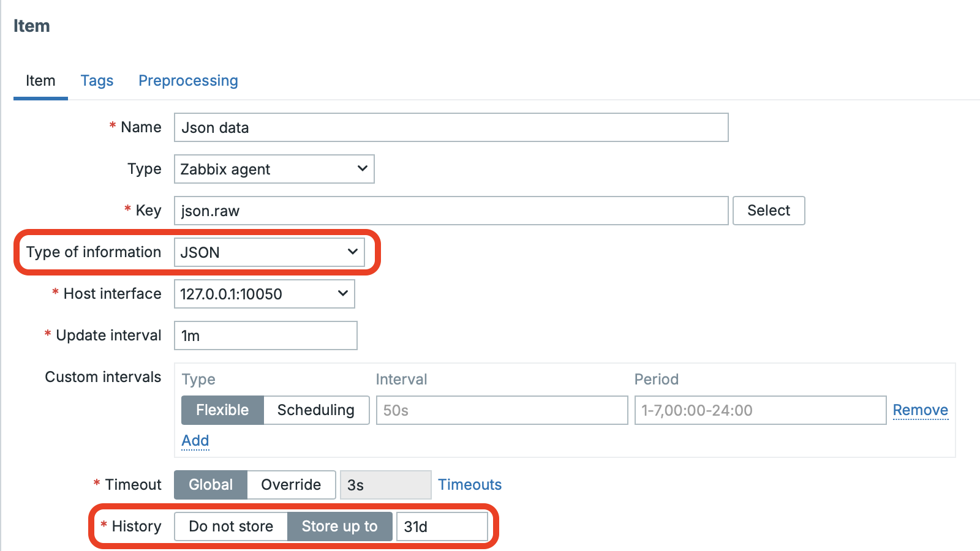Add a new custom interval
Viewport: 980px width, 551px height.
(195, 441)
